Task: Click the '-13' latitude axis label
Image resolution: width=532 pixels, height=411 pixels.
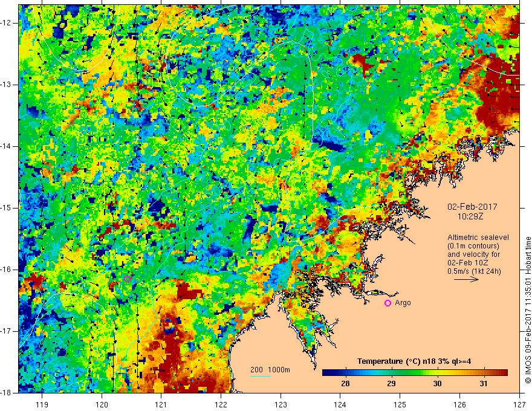Action: tap(7, 85)
